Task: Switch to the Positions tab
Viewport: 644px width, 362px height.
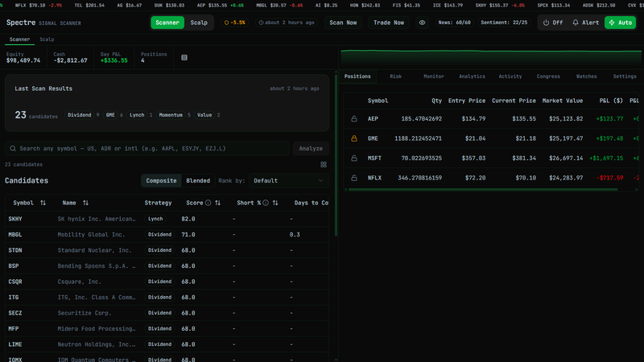Action: point(357,76)
